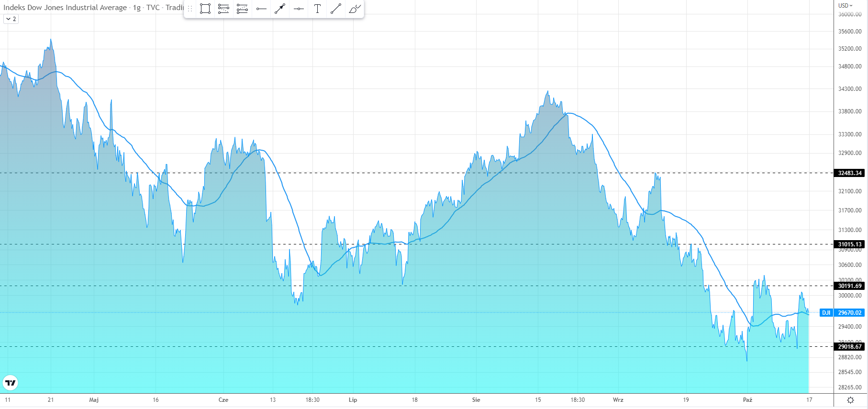Image resolution: width=868 pixels, height=409 pixels.
Task: Select the Arrow line tool
Action: (280, 9)
